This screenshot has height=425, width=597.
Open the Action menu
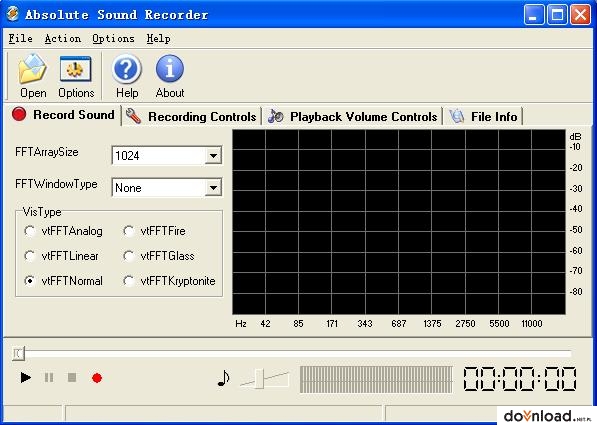[62, 38]
